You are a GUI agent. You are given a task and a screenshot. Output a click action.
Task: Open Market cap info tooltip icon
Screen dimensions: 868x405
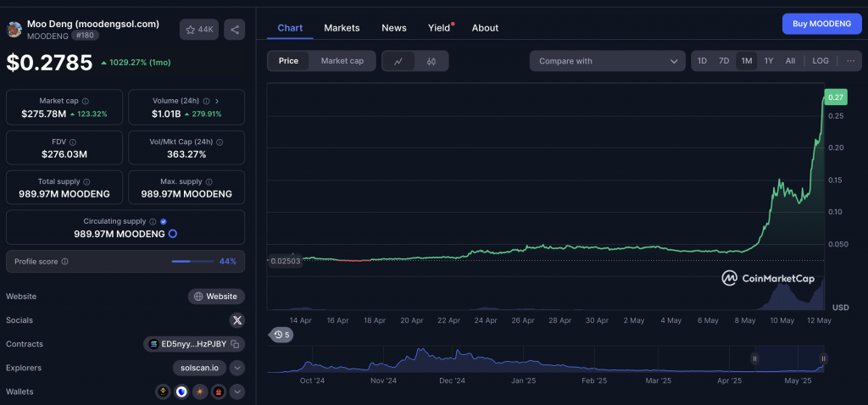click(86, 102)
